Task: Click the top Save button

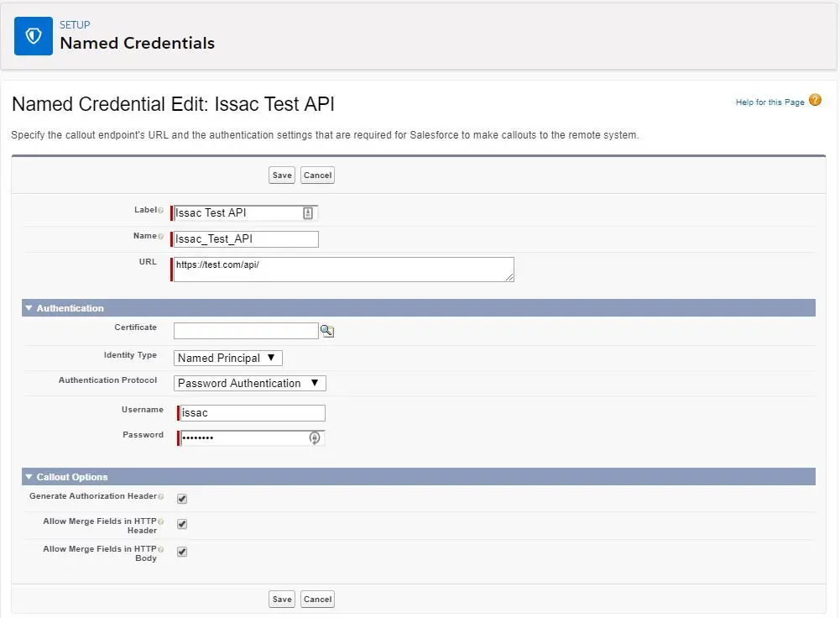Action: pos(282,175)
